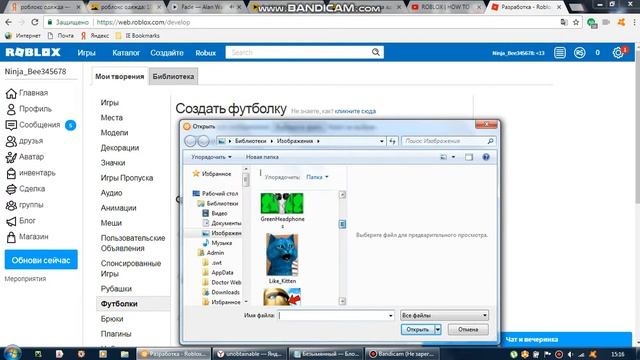Click the Новая папка button
The image size is (640, 360).
262,157
